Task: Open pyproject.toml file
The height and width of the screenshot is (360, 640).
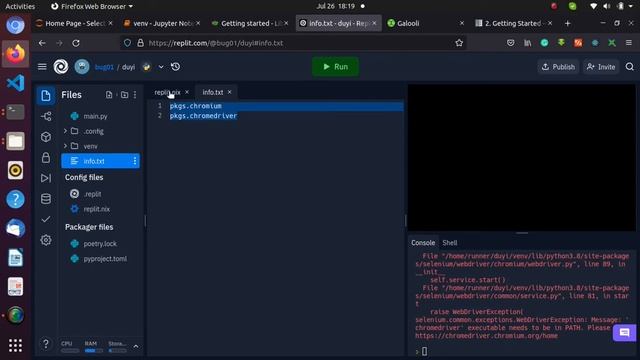Action: 105,259
